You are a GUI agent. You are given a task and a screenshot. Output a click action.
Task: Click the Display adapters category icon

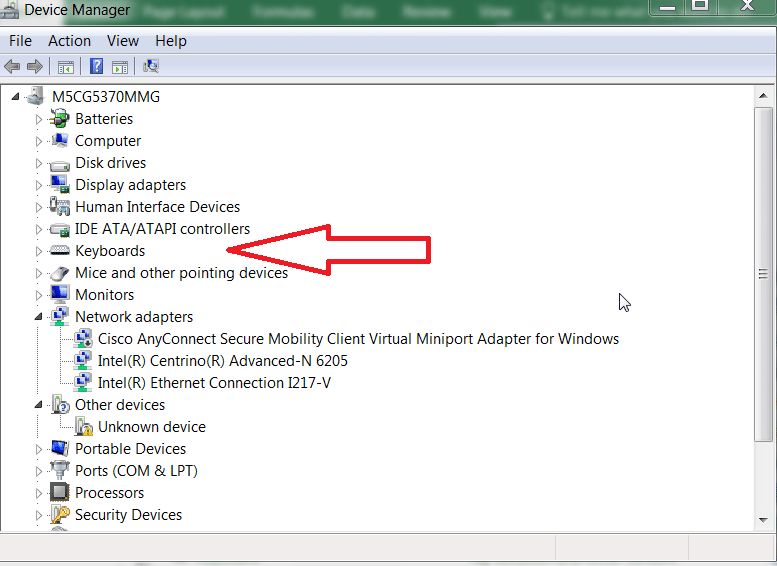pyautogui.click(x=59, y=184)
